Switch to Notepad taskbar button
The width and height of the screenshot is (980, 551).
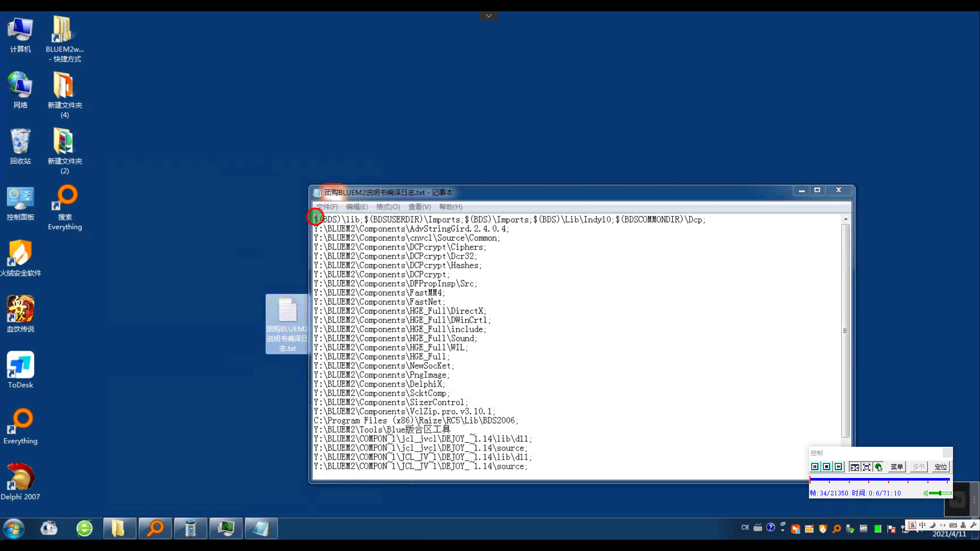tap(261, 529)
